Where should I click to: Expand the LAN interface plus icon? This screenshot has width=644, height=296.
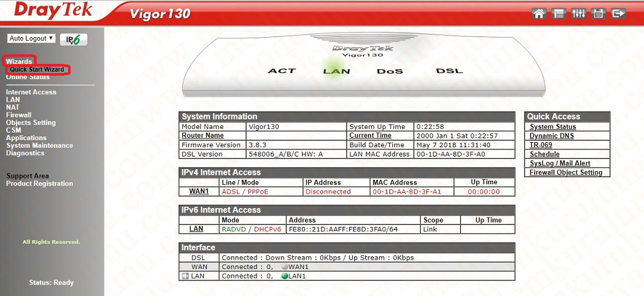coord(185,277)
